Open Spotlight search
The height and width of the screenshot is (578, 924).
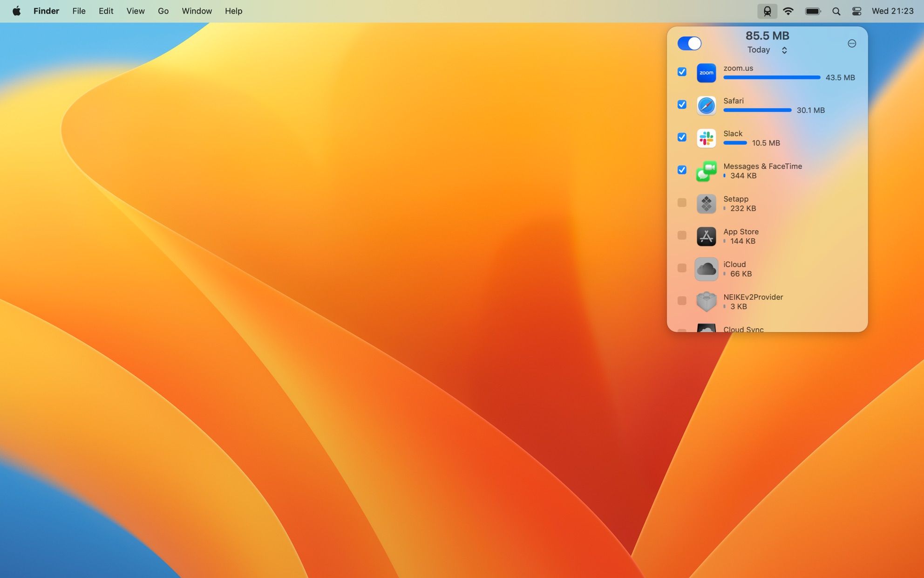pos(836,11)
